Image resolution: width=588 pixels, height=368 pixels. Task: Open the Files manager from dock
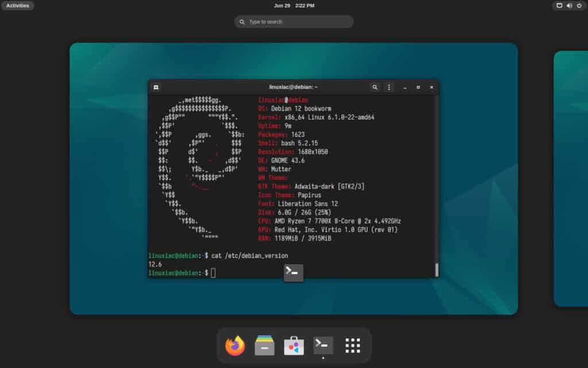click(x=264, y=346)
